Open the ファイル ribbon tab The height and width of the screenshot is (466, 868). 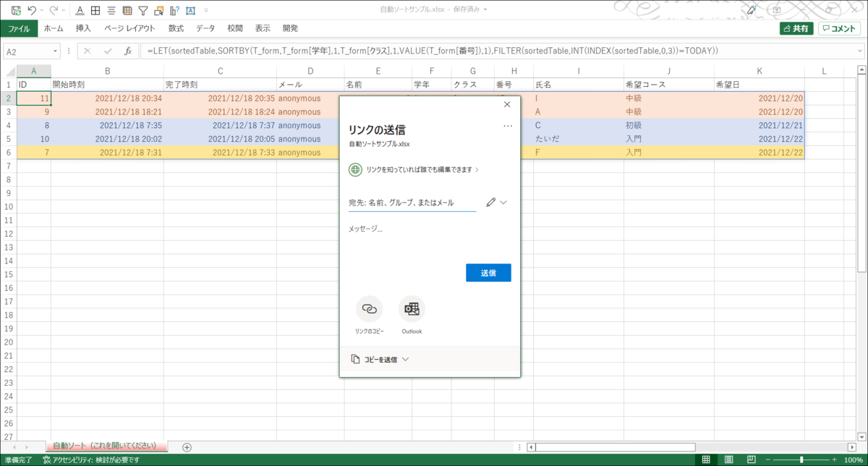click(20, 27)
